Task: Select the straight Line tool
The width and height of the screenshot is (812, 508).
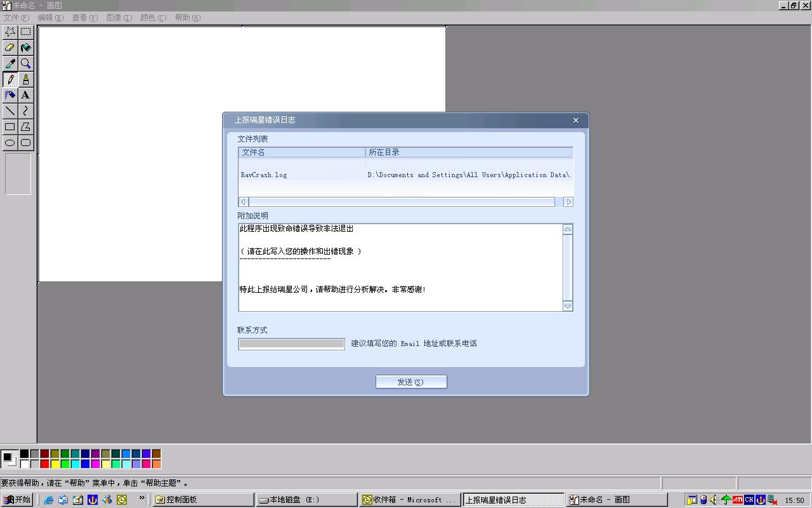Action: point(10,110)
